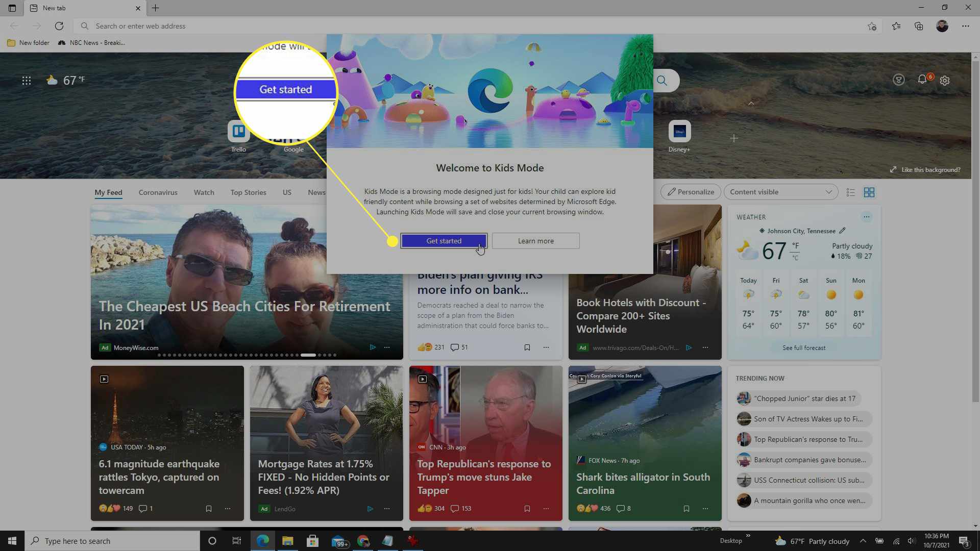
Task: Select the Coronavirus tab
Action: click(x=158, y=192)
